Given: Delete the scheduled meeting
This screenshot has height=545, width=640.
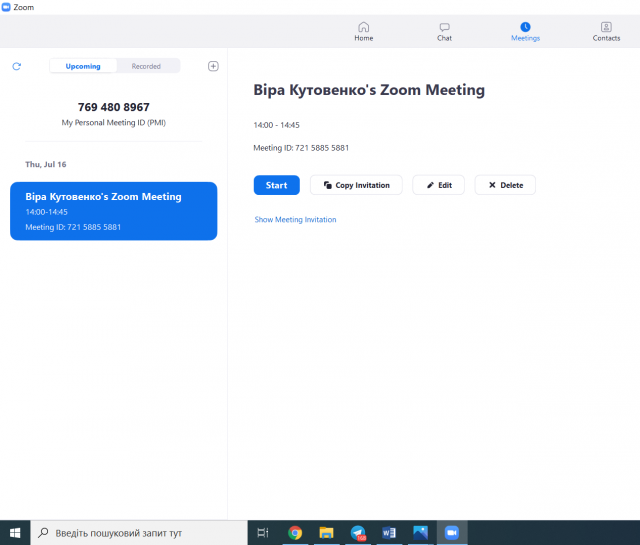Looking at the screenshot, I should pyautogui.click(x=505, y=185).
